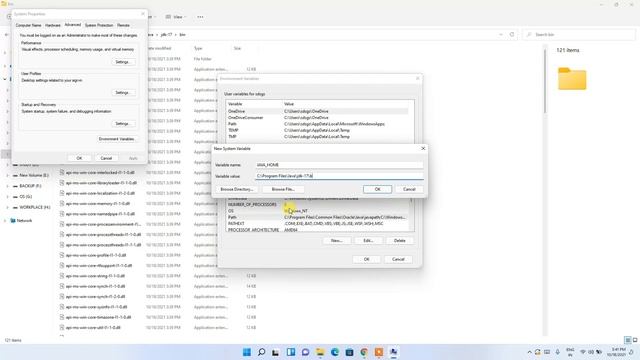Launch Google Chrome from the taskbar

coord(364,352)
